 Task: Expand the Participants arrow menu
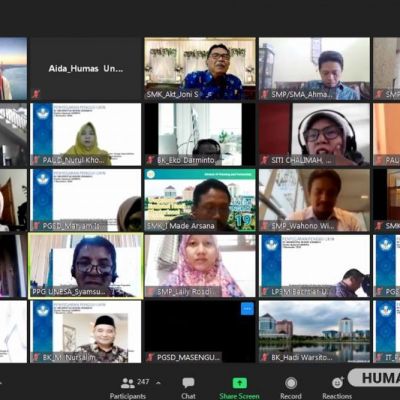[x=158, y=383]
